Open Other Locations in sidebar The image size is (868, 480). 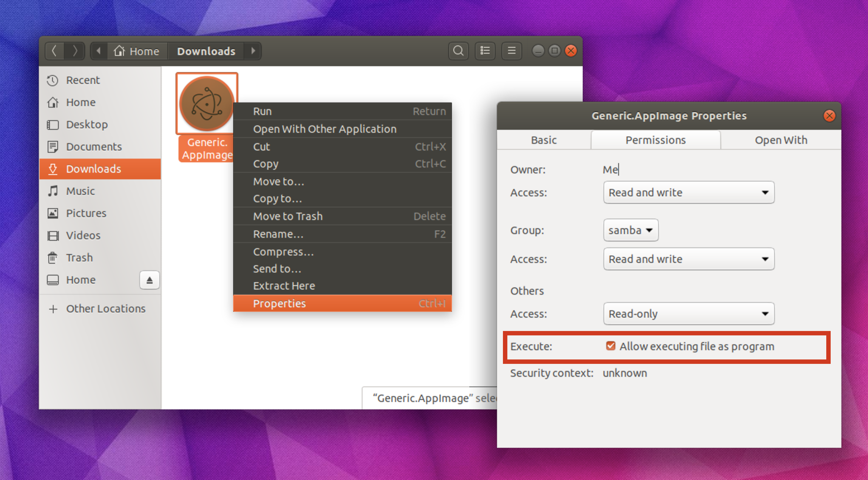105,308
